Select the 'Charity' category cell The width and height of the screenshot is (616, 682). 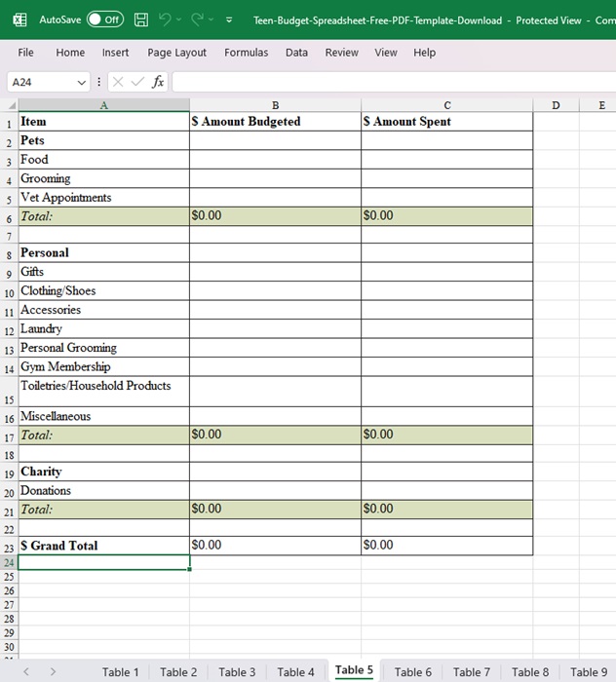click(x=104, y=472)
